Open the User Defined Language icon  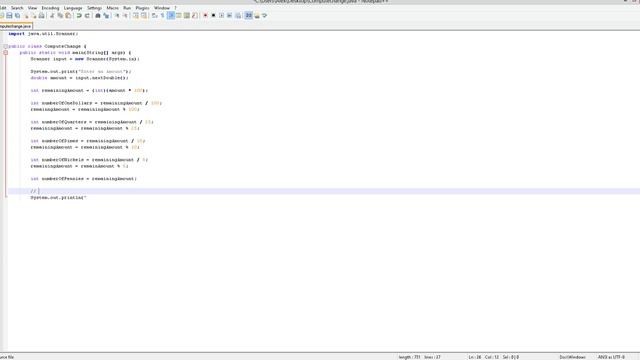tap(179, 16)
